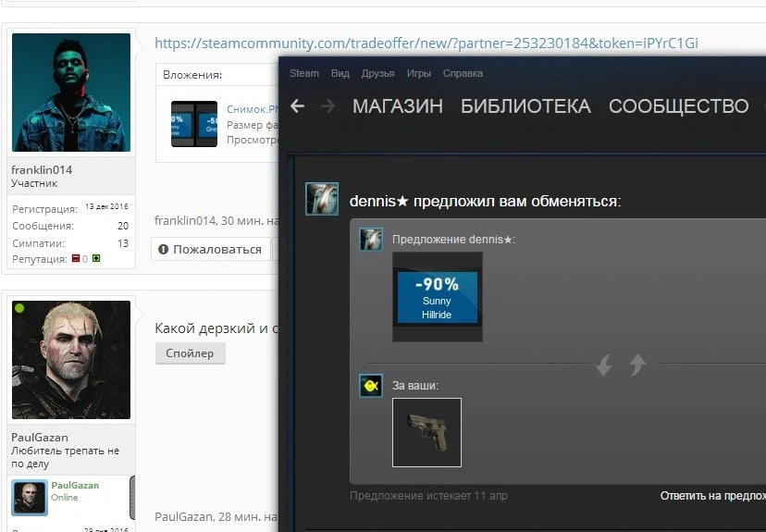Click dennis★ предложил вам обменяться heading
766x532 pixels.
tap(485, 202)
